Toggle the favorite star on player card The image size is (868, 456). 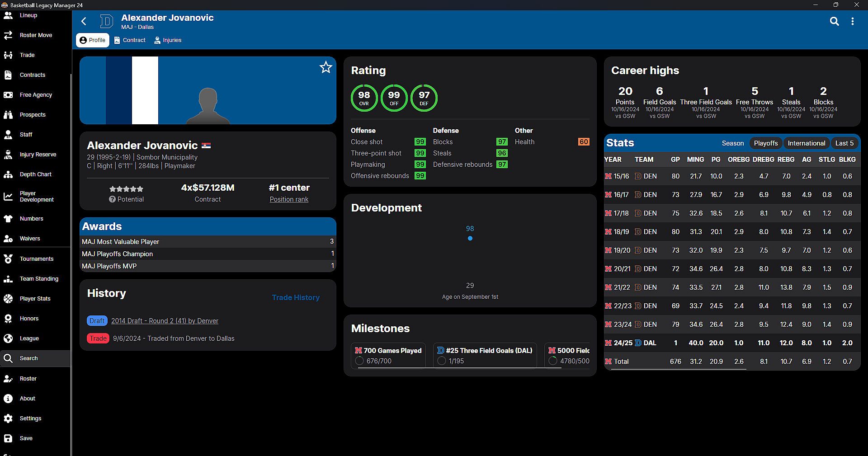pos(325,68)
